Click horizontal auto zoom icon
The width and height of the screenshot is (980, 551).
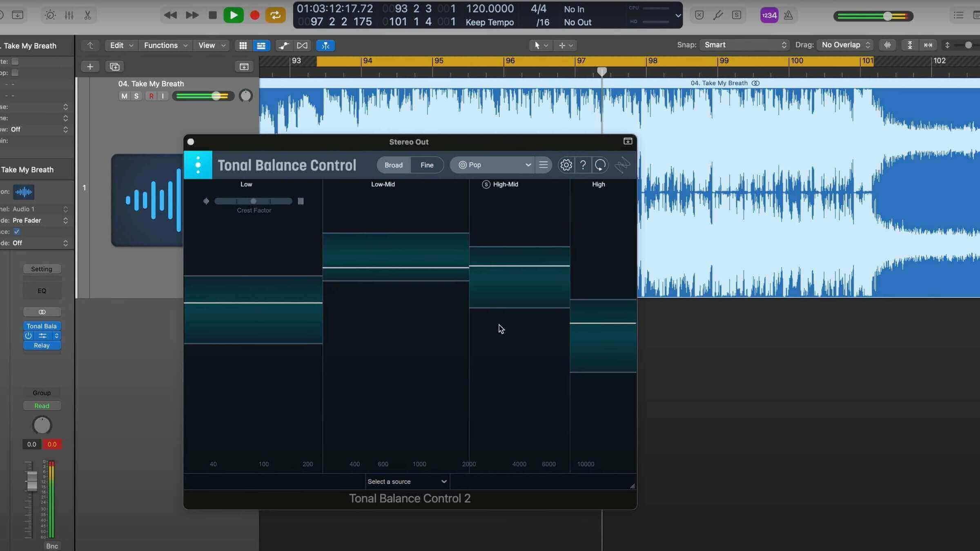(928, 45)
